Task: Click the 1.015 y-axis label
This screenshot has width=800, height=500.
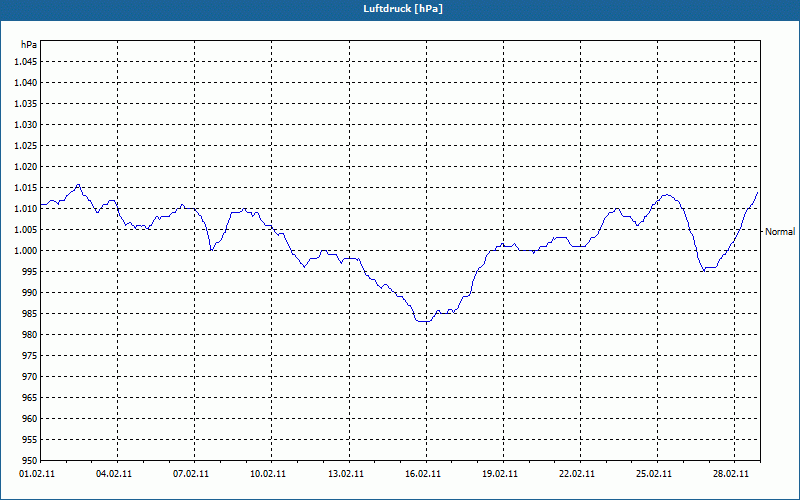Action: [26, 188]
